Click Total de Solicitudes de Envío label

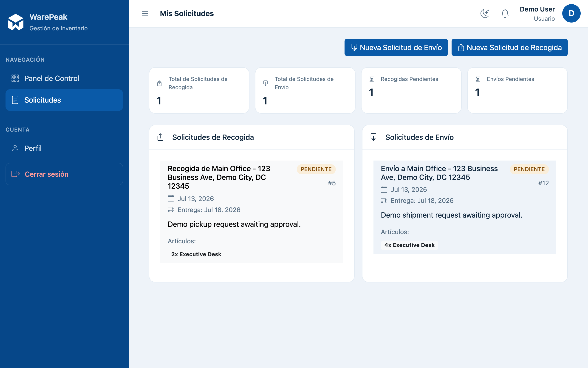point(304,83)
